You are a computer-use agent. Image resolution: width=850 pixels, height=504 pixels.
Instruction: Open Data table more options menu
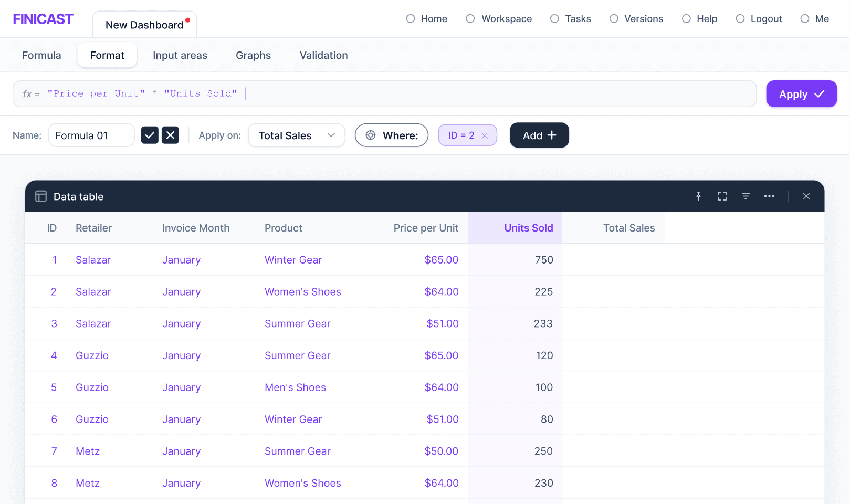point(769,196)
